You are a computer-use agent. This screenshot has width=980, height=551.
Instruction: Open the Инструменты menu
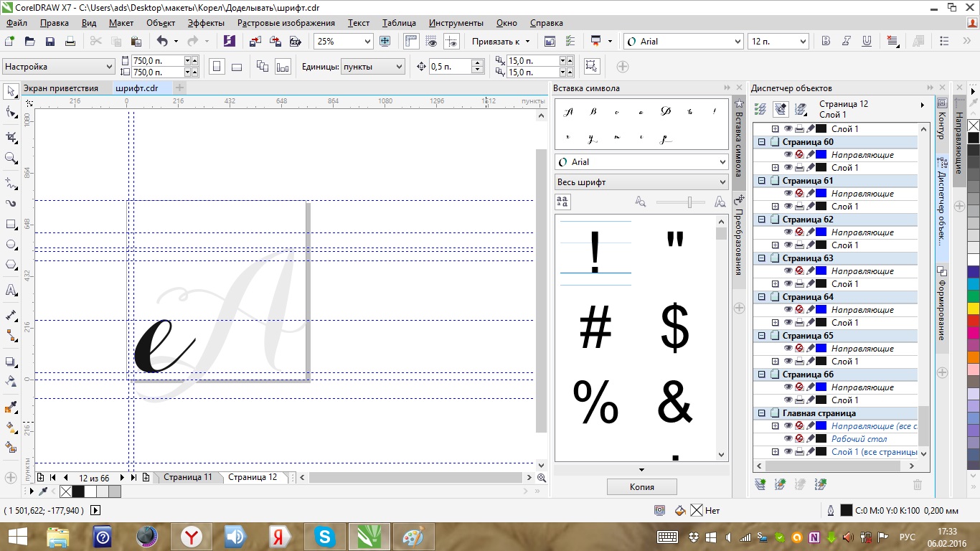tap(456, 23)
